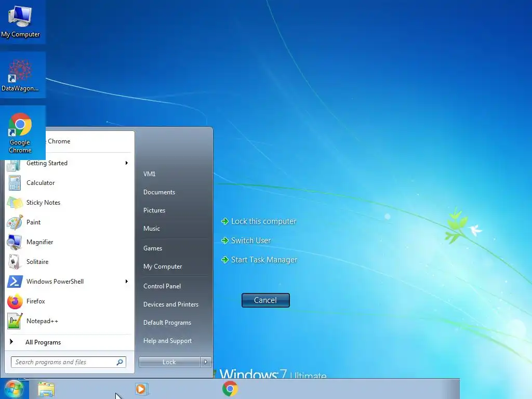Open Sticky Notes icon in Start menu
Screen dimensions: 532x399
(15, 203)
